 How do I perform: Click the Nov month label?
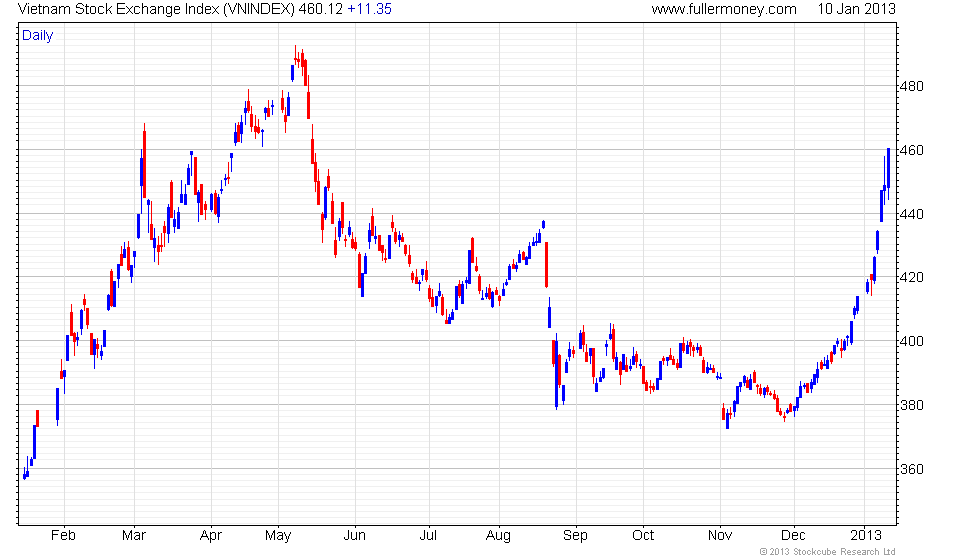point(720,536)
